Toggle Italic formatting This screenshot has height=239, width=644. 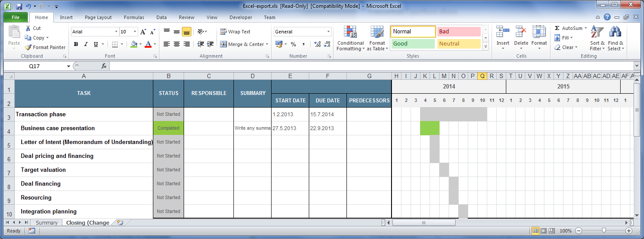[86, 44]
